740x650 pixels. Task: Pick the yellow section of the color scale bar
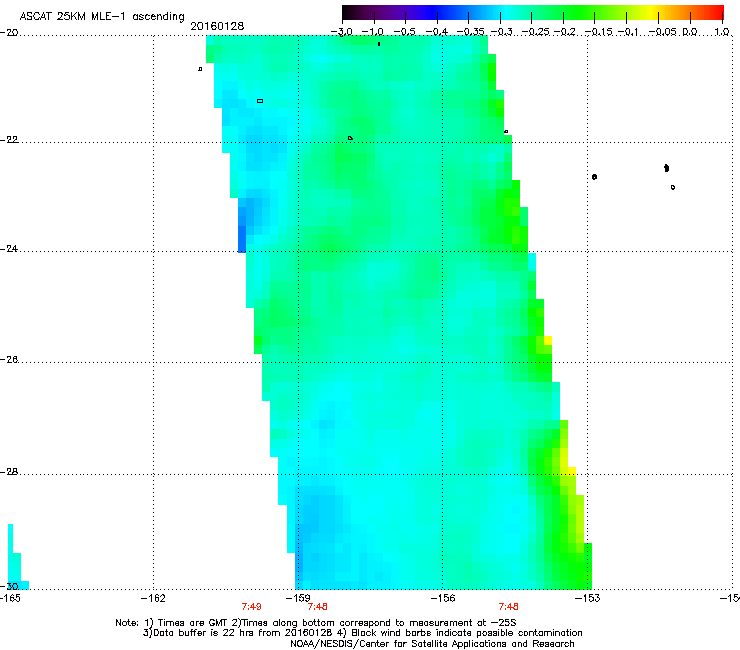point(653,12)
